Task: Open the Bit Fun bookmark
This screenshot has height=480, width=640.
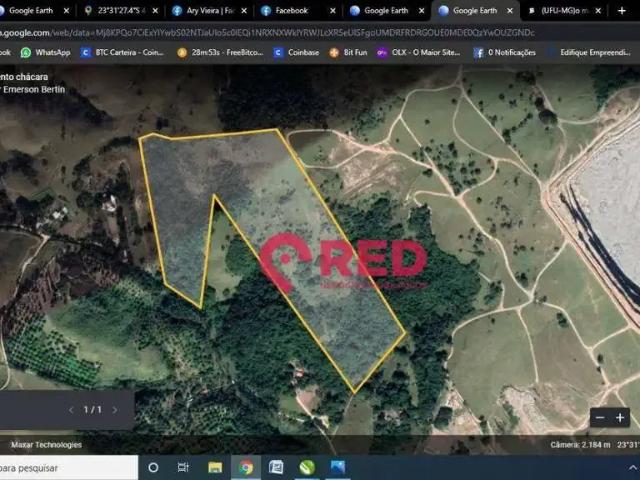Action: (348, 52)
